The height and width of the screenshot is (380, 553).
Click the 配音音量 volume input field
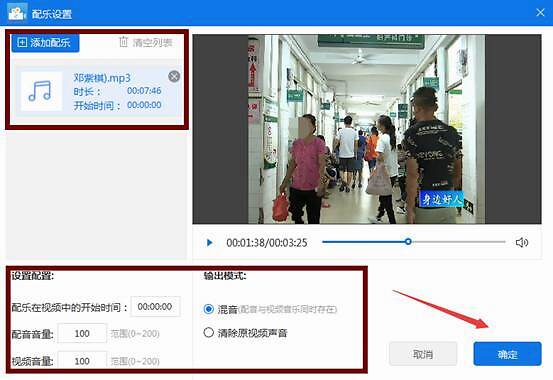pyautogui.click(x=82, y=333)
